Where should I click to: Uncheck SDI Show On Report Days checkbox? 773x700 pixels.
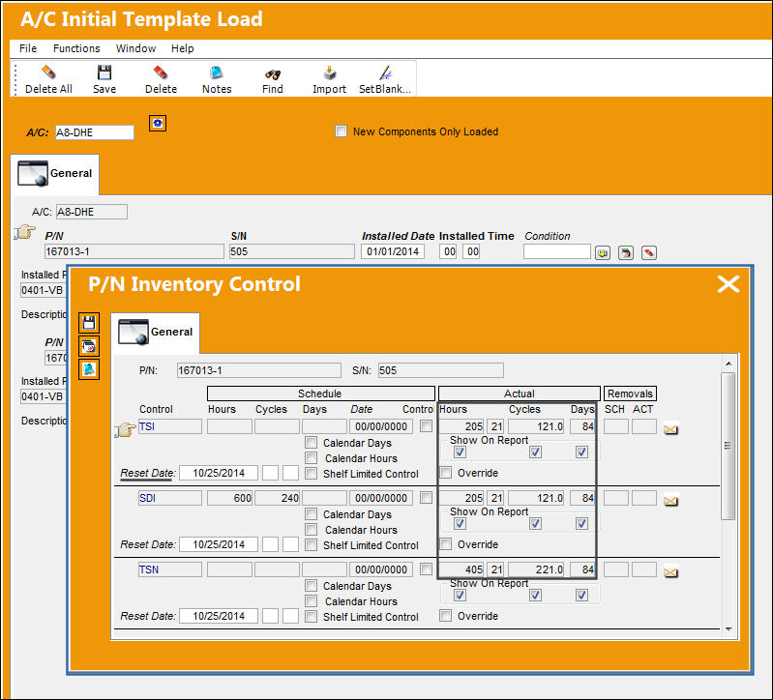[x=581, y=523]
